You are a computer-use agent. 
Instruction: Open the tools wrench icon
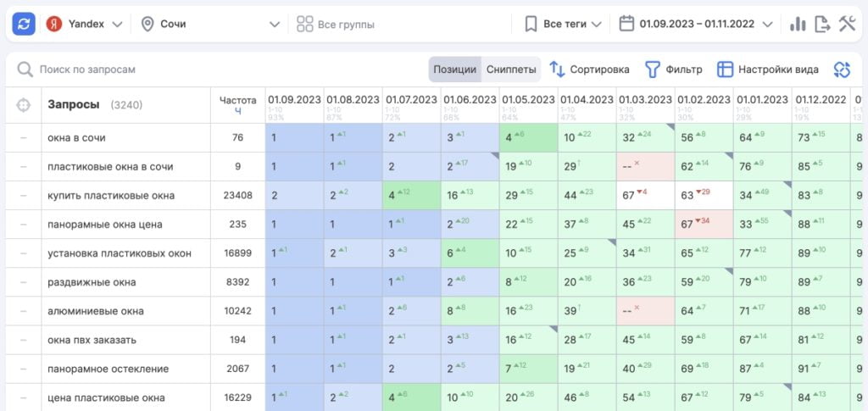(847, 24)
